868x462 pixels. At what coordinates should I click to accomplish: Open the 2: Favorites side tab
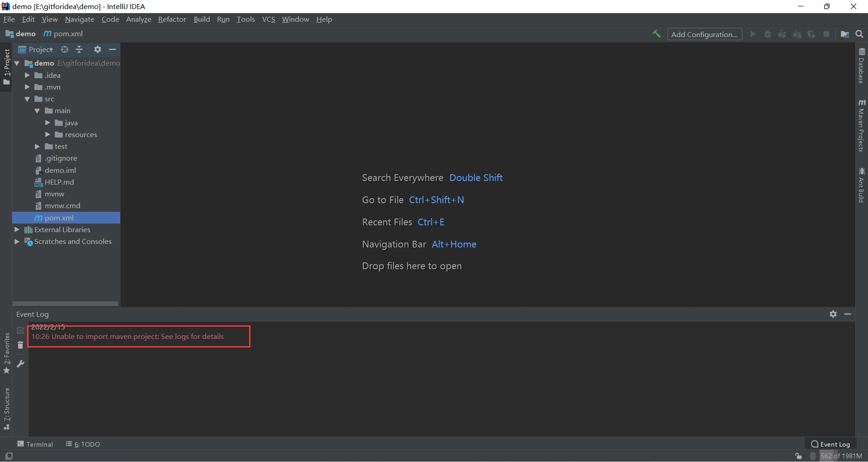pyautogui.click(x=6, y=353)
